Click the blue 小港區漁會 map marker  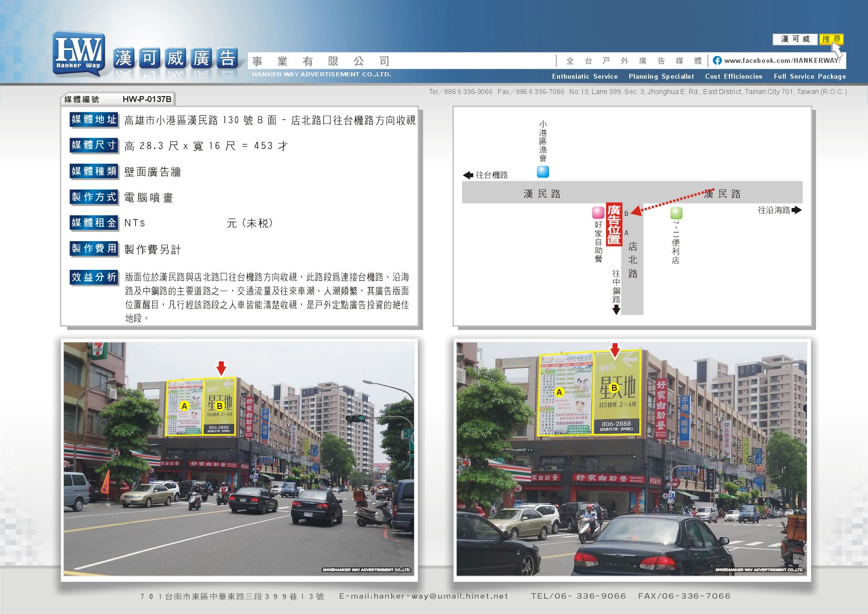[x=543, y=171]
